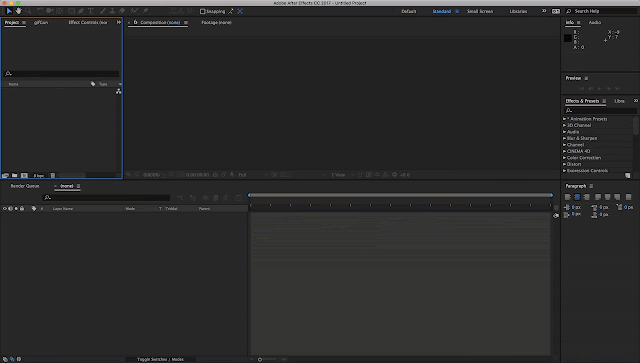Expand the Distort effects category
Image resolution: width=640 pixels, height=363 pixels.
(x=564, y=164)
